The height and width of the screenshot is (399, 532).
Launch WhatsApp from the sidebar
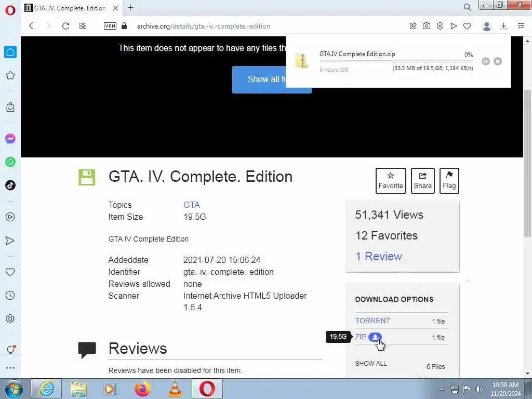[10, 162]
